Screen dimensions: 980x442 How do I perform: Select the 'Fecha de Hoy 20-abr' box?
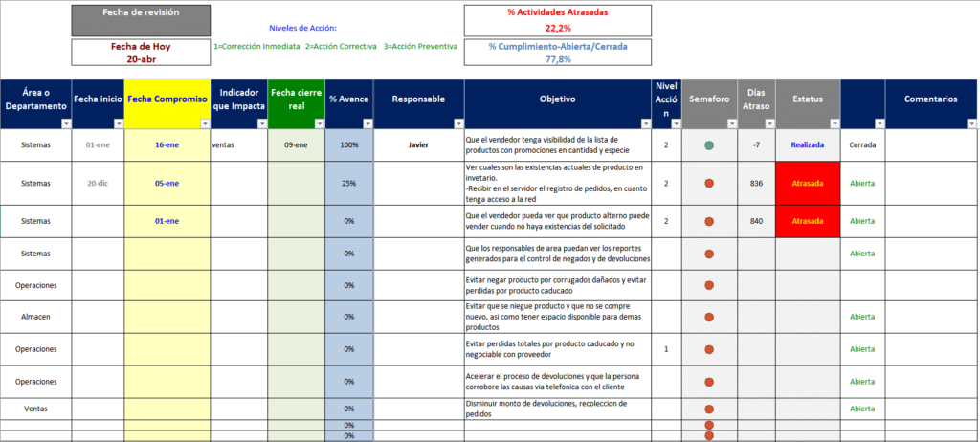141,52
